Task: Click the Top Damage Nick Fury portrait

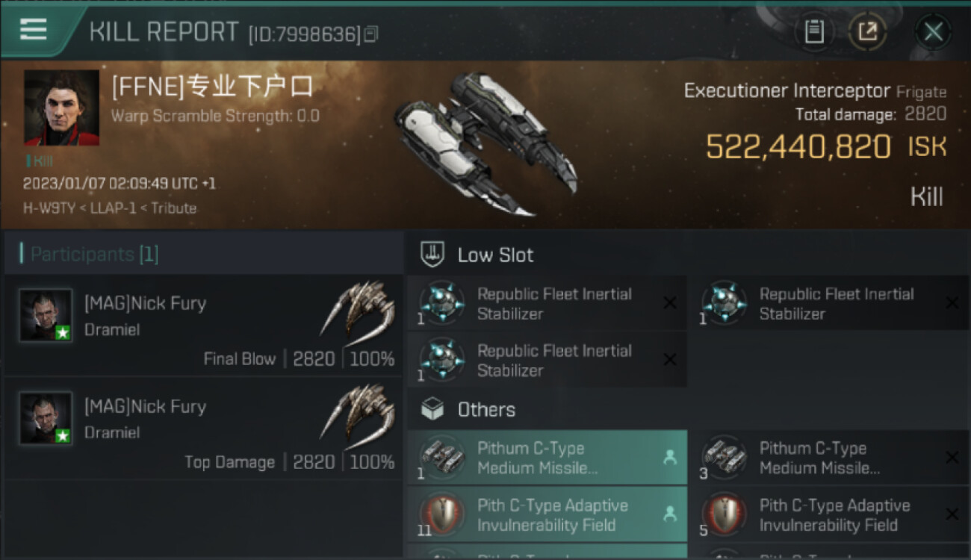Action: point(46,418)
